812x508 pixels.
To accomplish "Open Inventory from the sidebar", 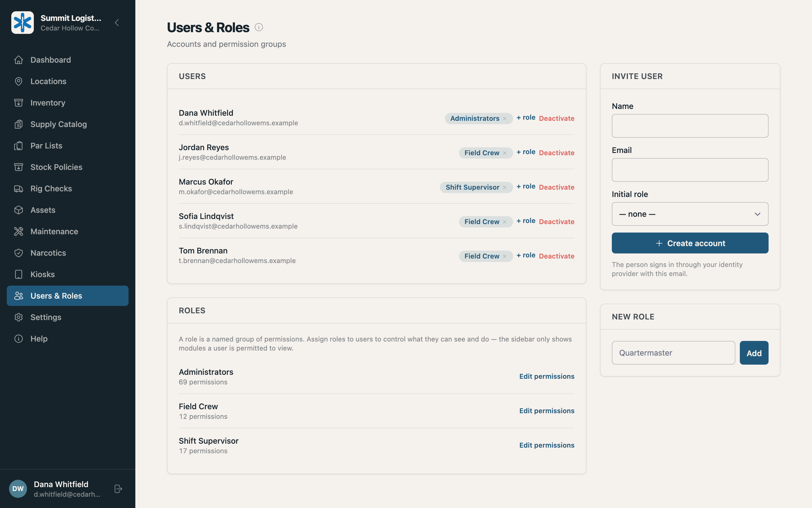I will pyautogui.click(x=67, y=103).
